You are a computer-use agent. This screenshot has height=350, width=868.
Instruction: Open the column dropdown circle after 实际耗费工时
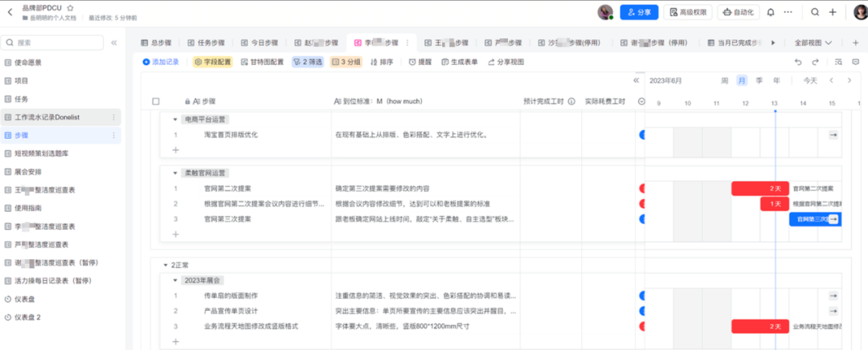click(641, 101)
